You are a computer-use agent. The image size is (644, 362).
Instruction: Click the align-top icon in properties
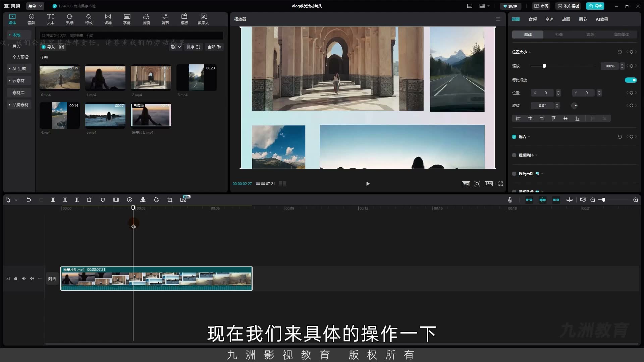pos(553,118)
